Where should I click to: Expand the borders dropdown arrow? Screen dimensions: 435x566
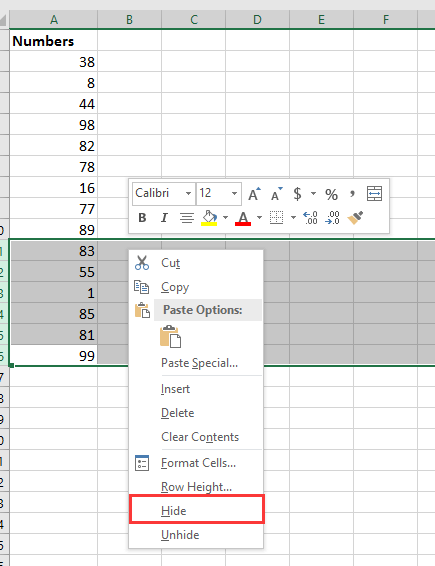[293, 218]
